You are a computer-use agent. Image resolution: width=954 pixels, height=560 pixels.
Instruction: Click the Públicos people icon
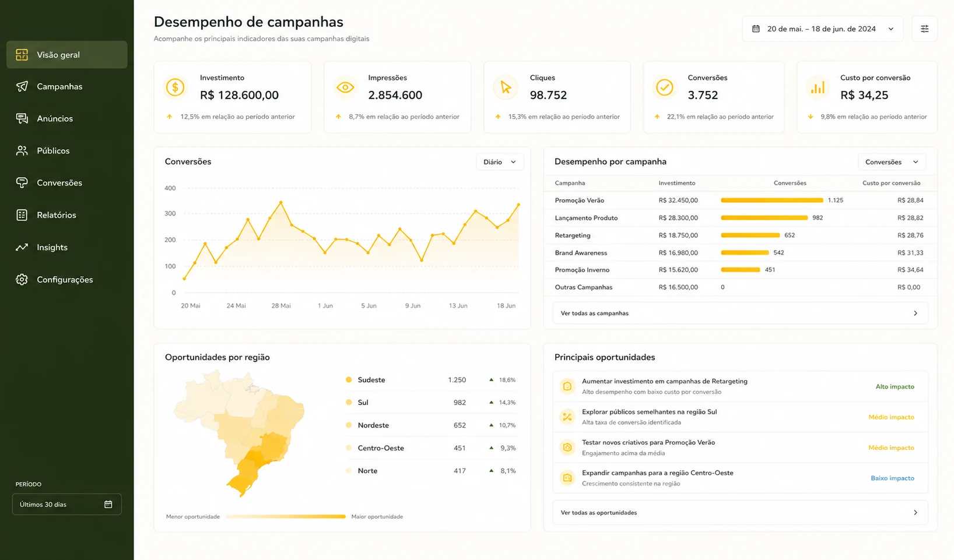click(x=22, y=150)
